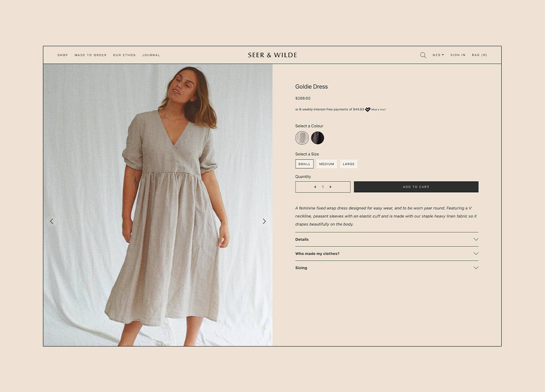Screen dimensions: 545x392
Task: Open the Journal page
Action: (151, 55)
